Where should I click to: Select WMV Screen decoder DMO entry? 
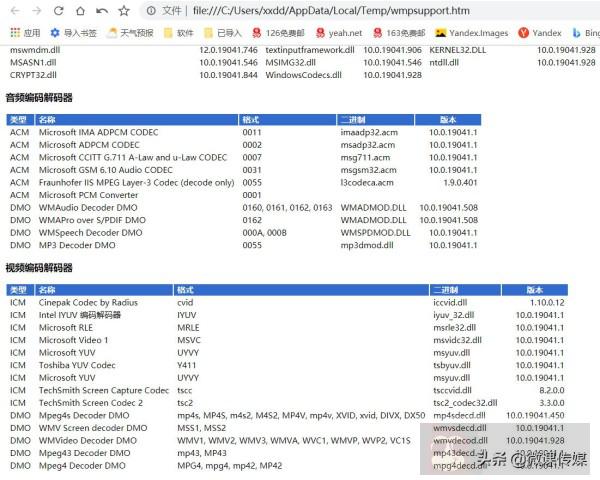(93, 428)
